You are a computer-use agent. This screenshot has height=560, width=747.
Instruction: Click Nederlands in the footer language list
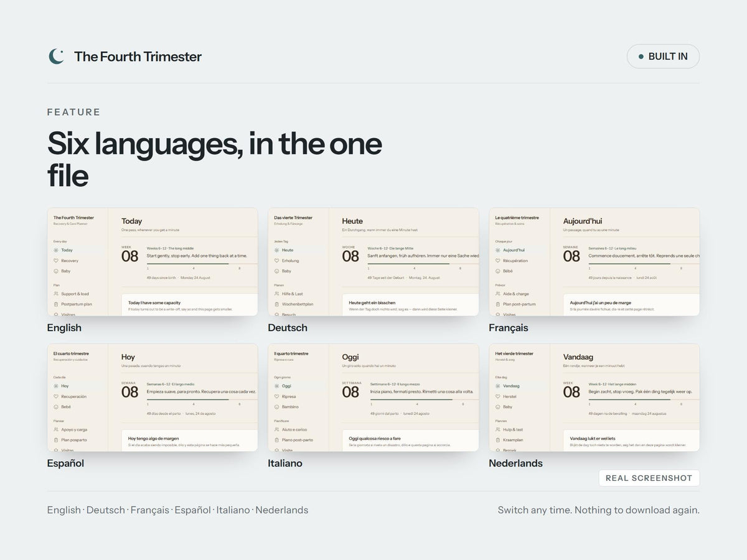click(x=281, y=510)
